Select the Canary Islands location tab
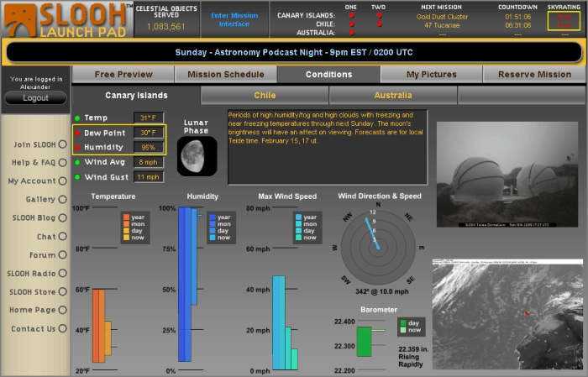The height and width of the screenshot is (377, 588). (136, 95)
